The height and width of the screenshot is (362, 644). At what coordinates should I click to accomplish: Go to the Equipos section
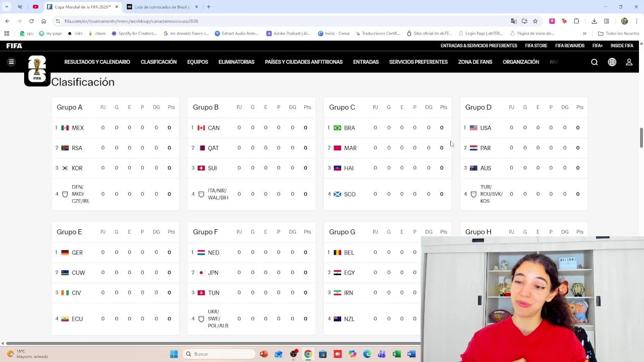[x=197, y=62]
